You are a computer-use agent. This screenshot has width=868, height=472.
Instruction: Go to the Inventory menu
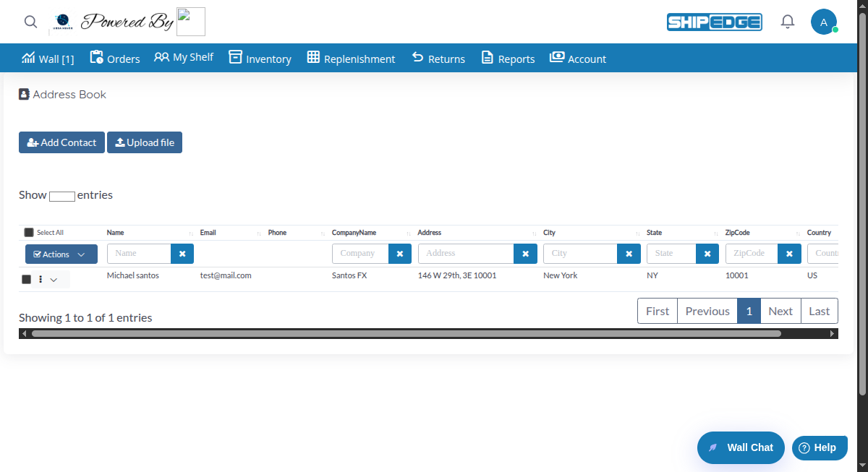click(x=260, y=58)
